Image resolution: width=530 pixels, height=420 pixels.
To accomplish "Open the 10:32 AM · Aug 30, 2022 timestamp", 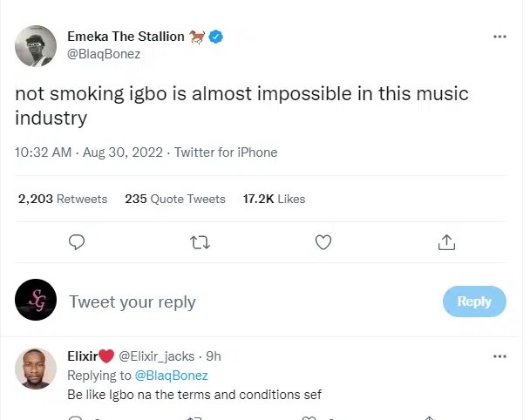I will tap(89, 152).
